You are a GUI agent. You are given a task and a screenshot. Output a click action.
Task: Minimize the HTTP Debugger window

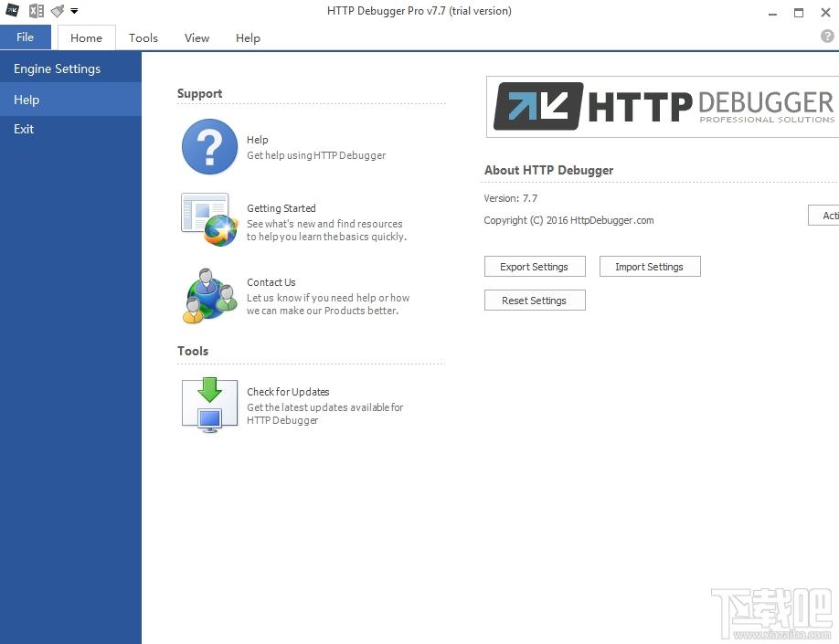coord(772,13)
